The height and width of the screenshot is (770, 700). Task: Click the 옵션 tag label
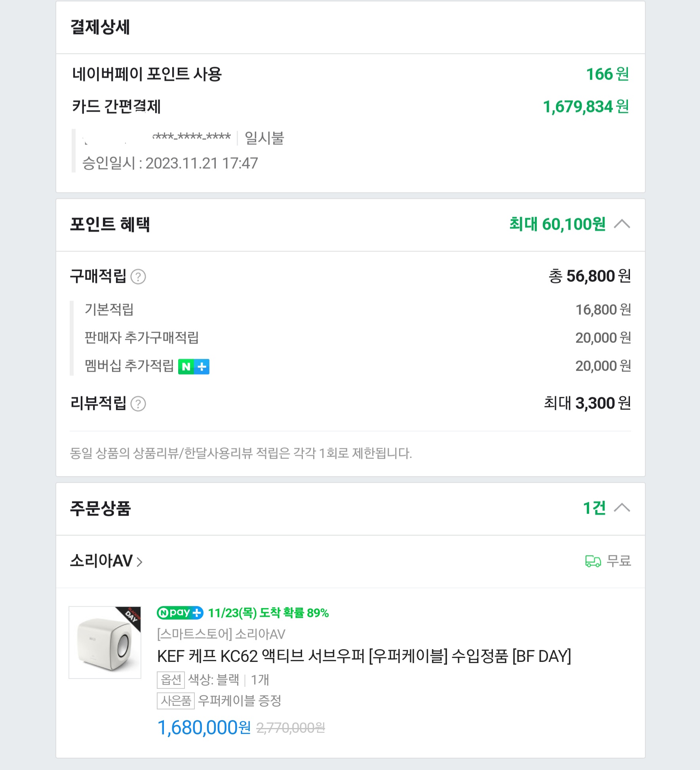point(171,680)
